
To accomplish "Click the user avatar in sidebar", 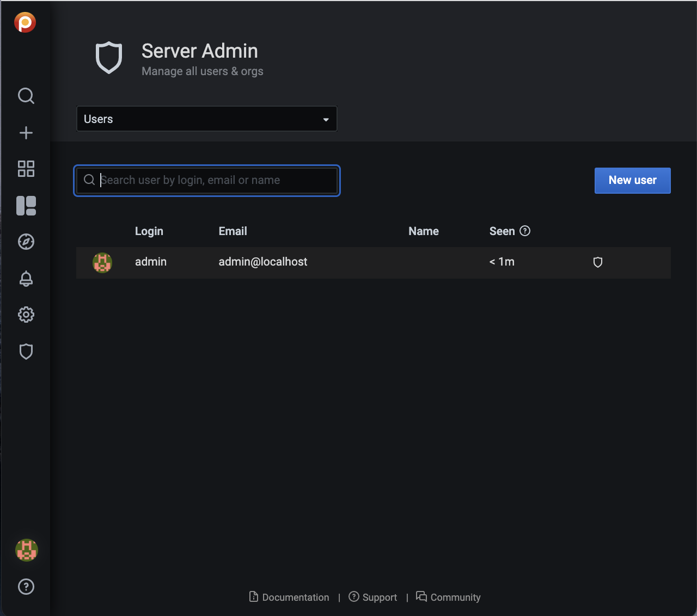I will click(x=26, y=550).
